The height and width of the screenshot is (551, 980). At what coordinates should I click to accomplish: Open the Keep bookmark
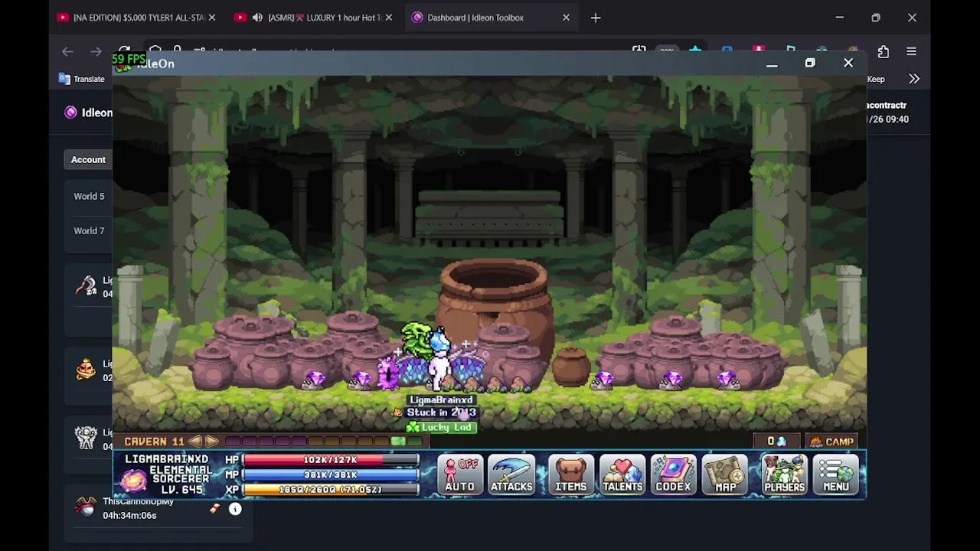pyautogui.click(x=876, y=79)
